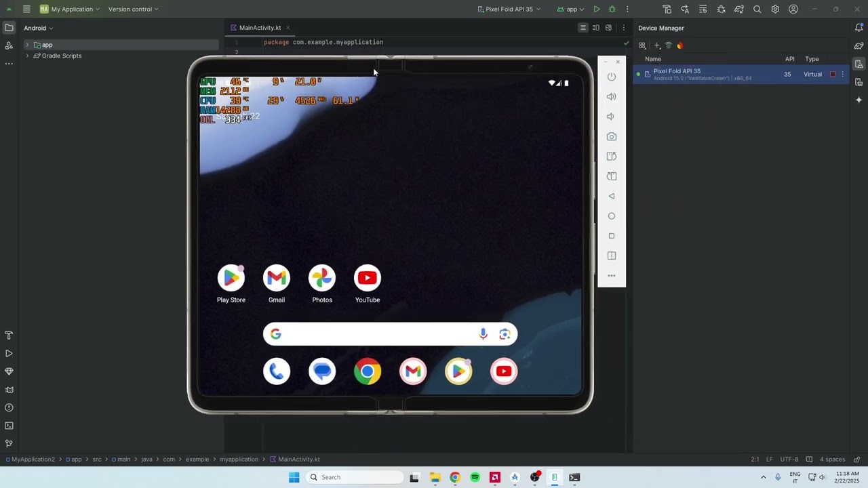Open IDE settings gear icon
Image resolution: width=868 pixels, height=488 pixels.
click(x=775, y=9)
